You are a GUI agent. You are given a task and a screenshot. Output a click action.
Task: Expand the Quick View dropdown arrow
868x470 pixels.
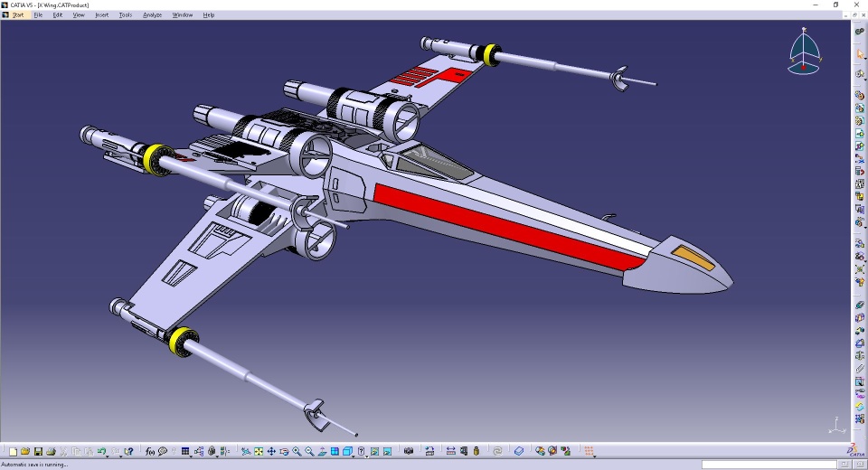click(x=354, y=456)
